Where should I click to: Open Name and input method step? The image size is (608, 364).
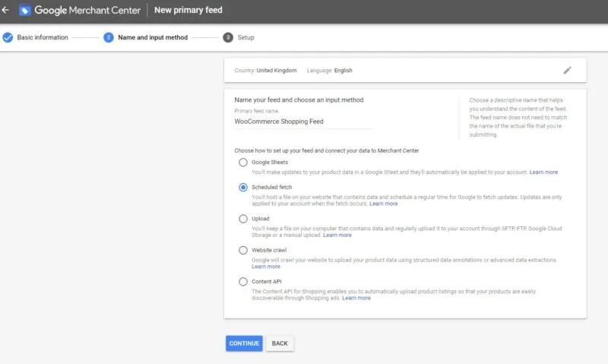pyautogui.click(x=153, y=37)
